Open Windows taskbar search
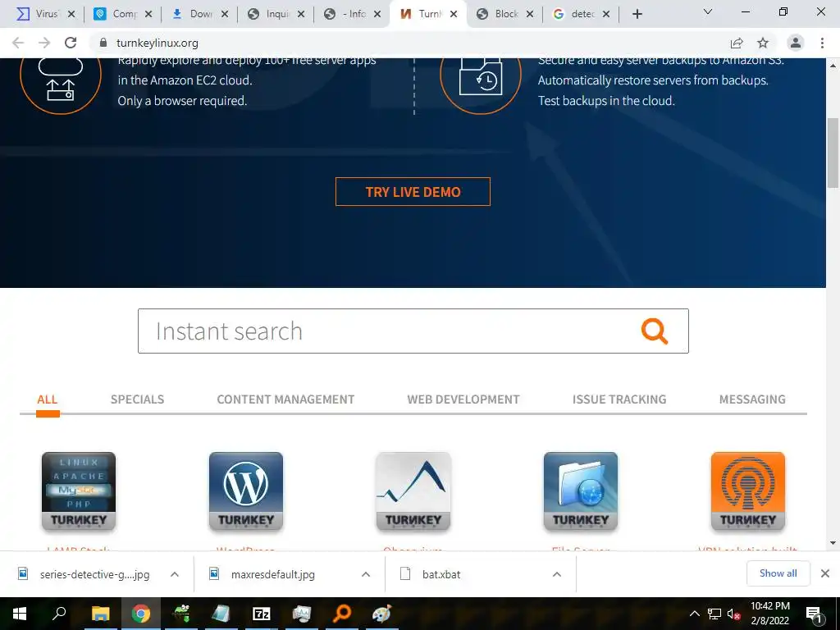 (x=59, y=614)
